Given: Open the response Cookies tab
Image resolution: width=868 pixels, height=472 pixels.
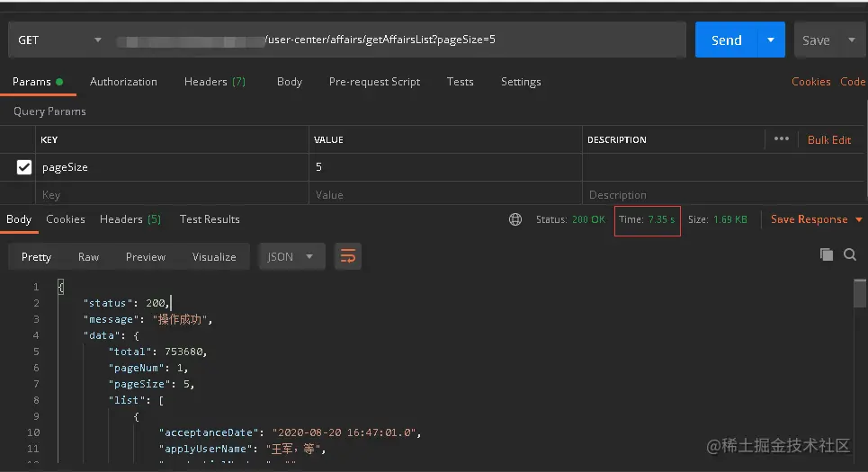Looking at the screenshot, I should pyautogui.click(x=66, y=219).
